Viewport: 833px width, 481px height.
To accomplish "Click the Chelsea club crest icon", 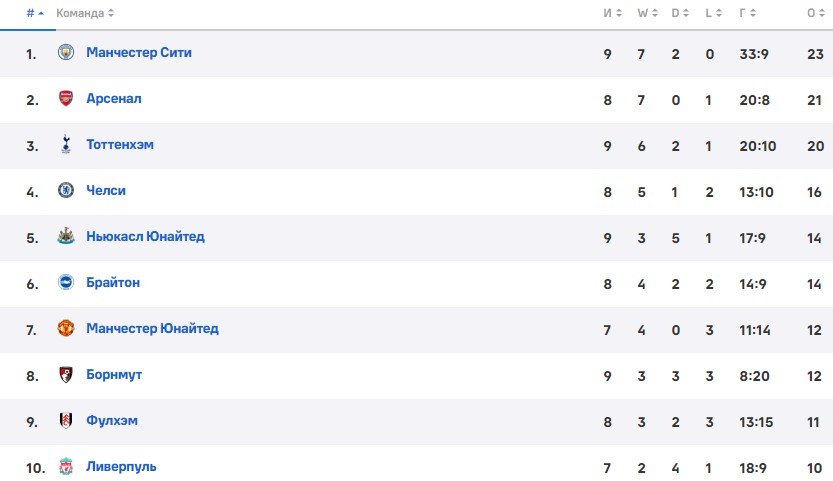I will pyautogui.click(x=66, y=190).
